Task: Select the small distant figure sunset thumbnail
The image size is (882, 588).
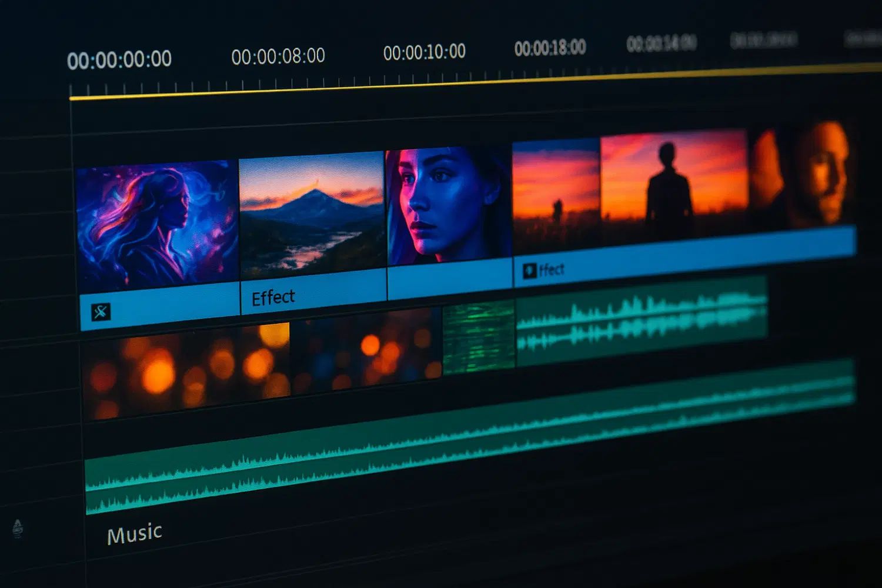Action: (556, 196)
